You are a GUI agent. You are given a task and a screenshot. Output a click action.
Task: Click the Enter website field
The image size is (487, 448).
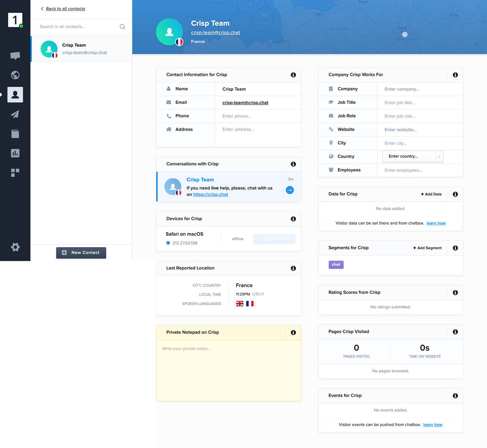[x=420, y=130]
